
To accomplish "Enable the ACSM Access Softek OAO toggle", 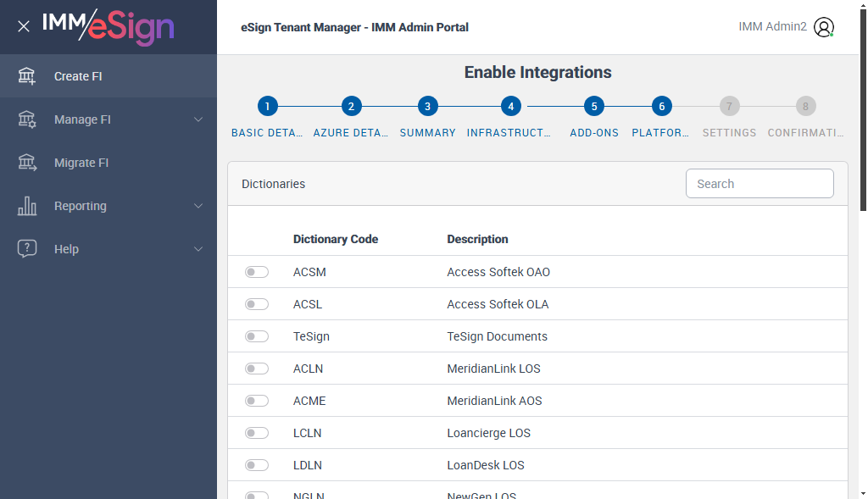I will [256, 272].
